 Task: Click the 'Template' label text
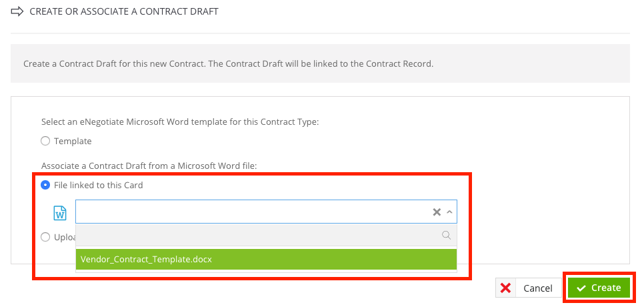coord(73,141)
